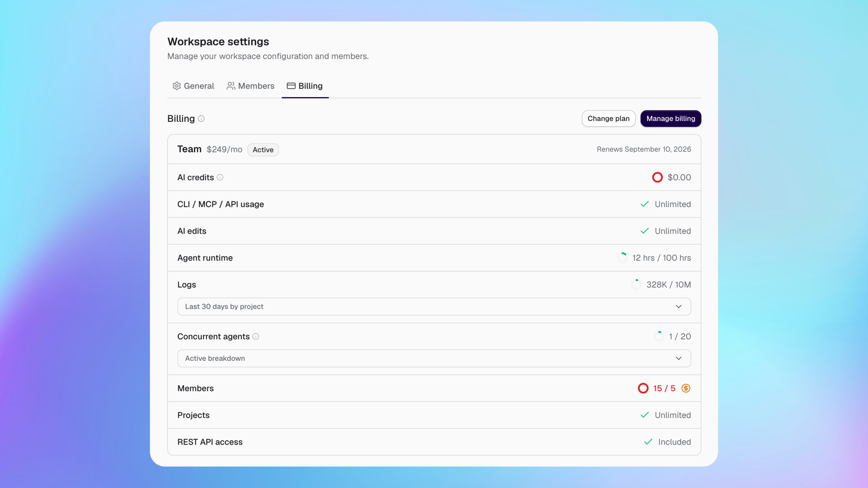
Task: Open the Last 30 days by project dropdown
Action: coord(434,306)
